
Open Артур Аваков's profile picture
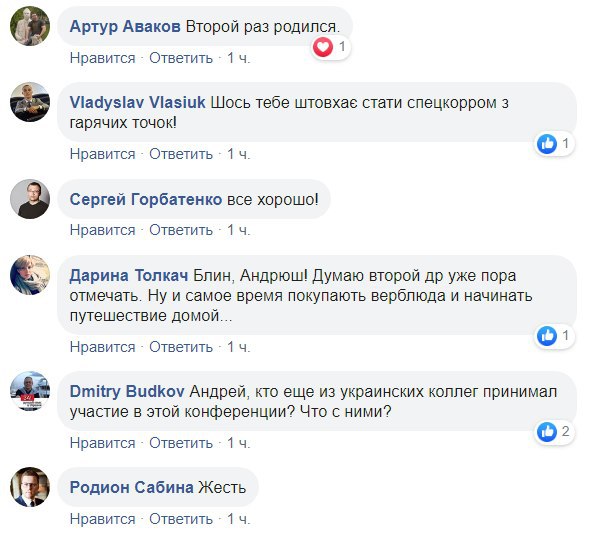click(x=30, y=27)
